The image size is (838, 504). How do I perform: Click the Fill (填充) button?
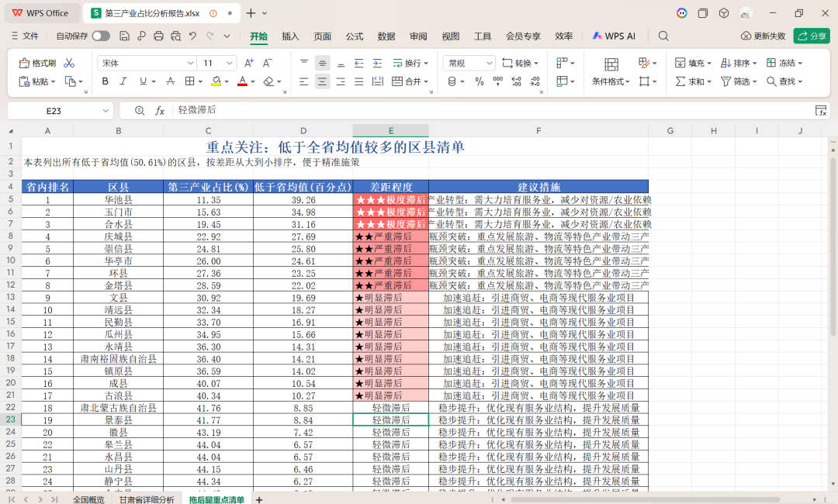693,63
